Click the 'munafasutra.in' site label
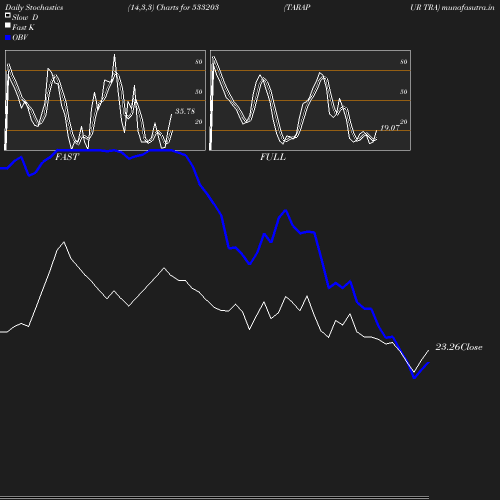 pos(468,7)
